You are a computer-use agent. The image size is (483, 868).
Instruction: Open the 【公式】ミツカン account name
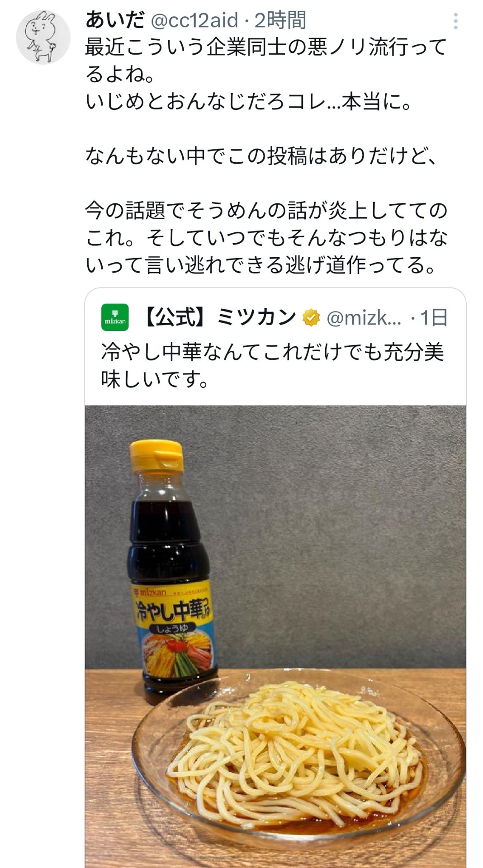(x=219, y=317)
